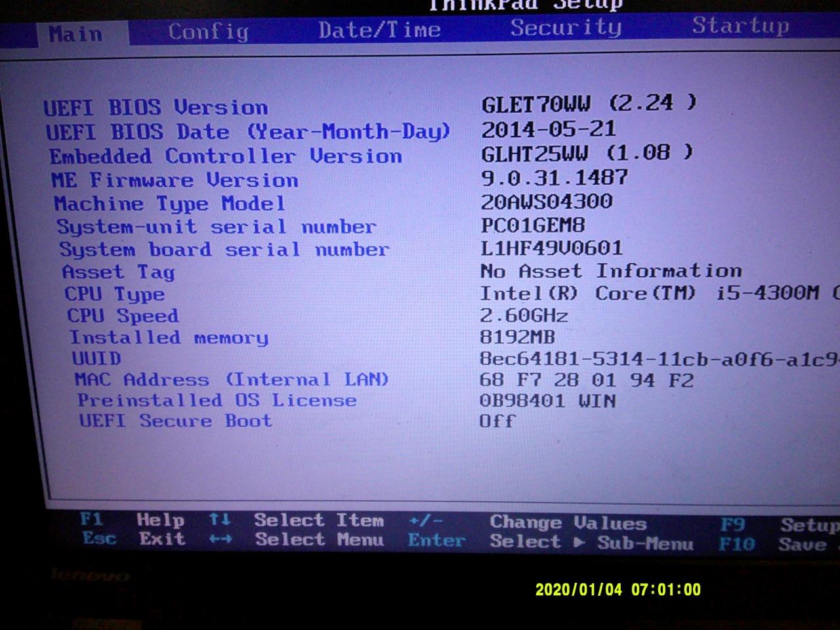Image resolution: width=840 pixels, height=630 pixels.
Task: Select the UUID label
Action: [x=96, y=358]
